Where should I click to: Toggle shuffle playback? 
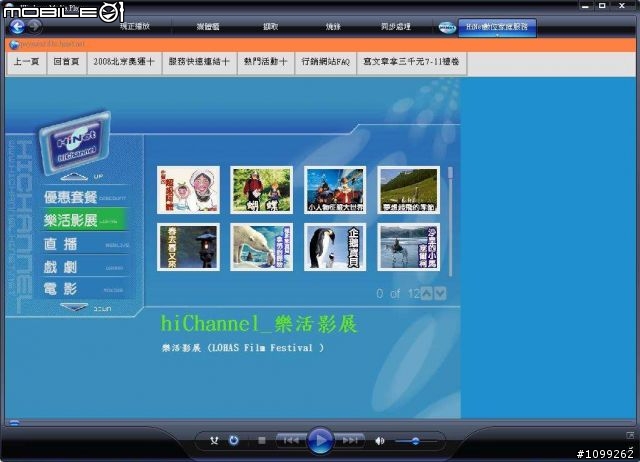pyautogui.click(x=214, y=441)
